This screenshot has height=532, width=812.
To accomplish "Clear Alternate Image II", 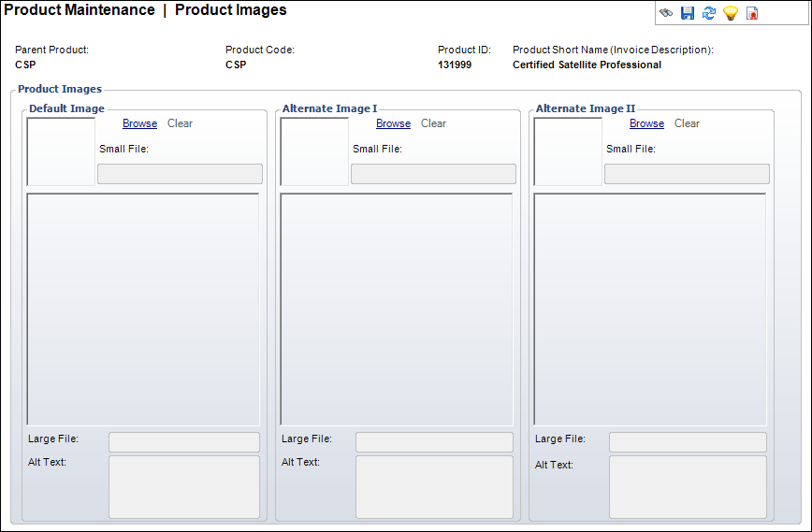I will pos(687,123).
